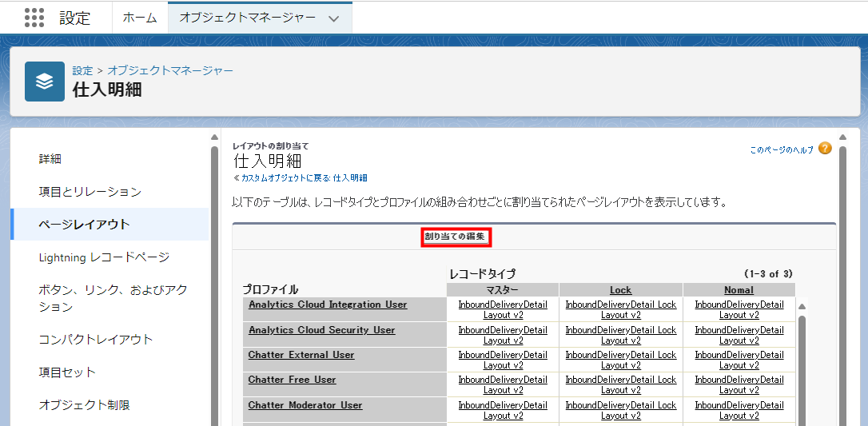Click the sidebar's vertical scrollbar
The width and height of the screenshot is (868, 426).
click(x=214, y=280)
